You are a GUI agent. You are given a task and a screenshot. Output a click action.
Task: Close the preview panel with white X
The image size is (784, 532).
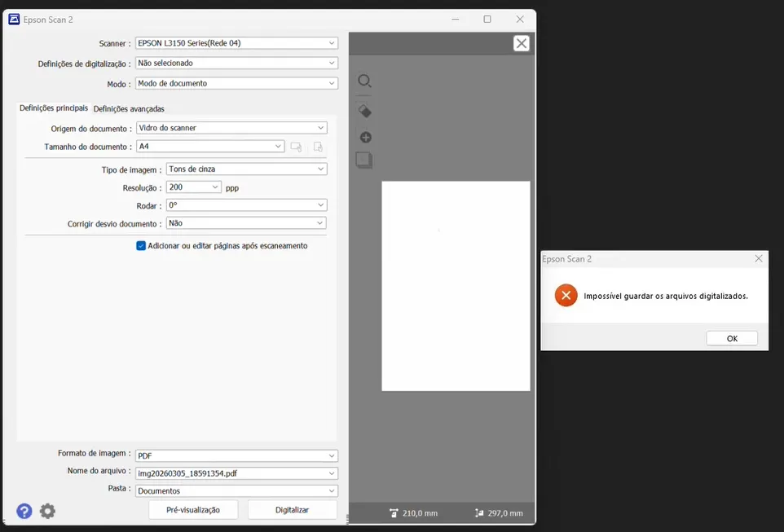(x=522, y=44)
